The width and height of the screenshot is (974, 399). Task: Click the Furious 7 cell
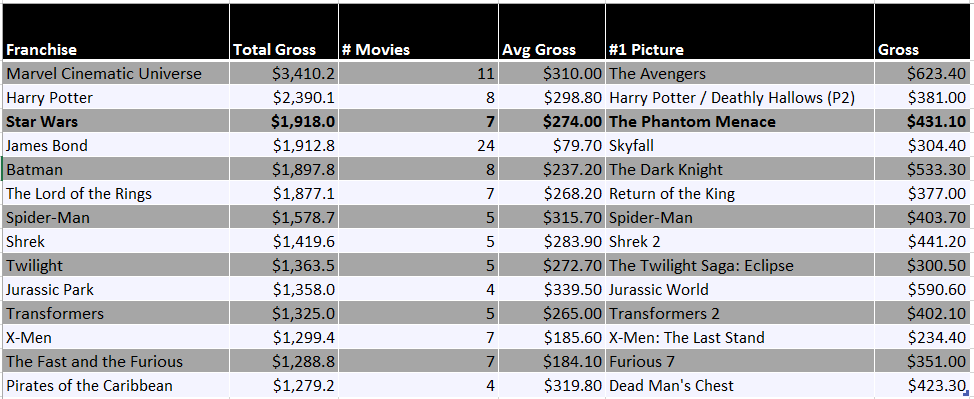740,362
